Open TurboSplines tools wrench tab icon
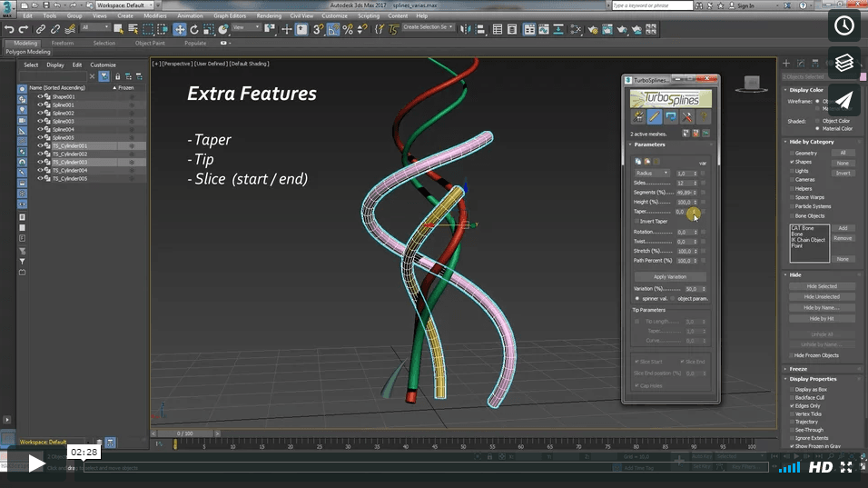Viewport: 868px width, 488px height. [x=687, y=116]
